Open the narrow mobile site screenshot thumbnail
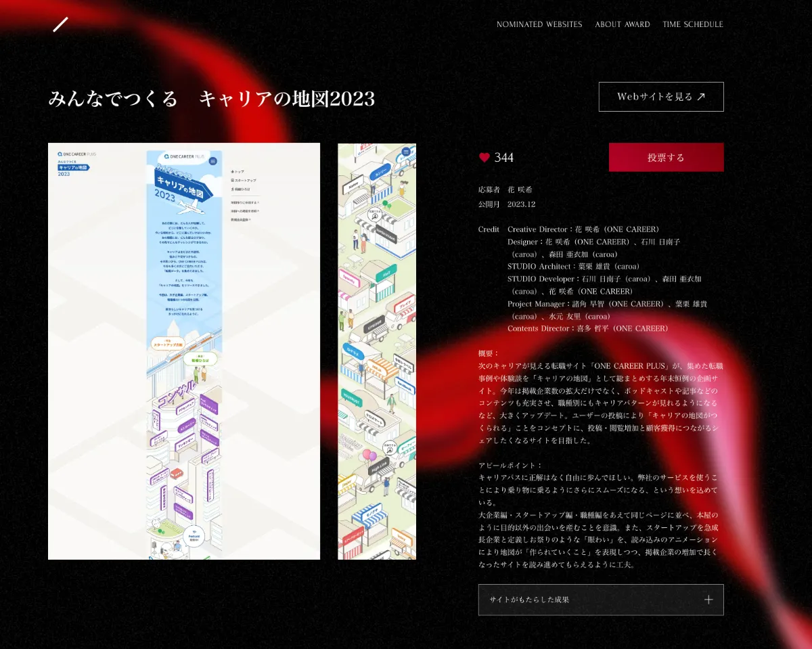The image size is (812, 649). click(377, 351)
